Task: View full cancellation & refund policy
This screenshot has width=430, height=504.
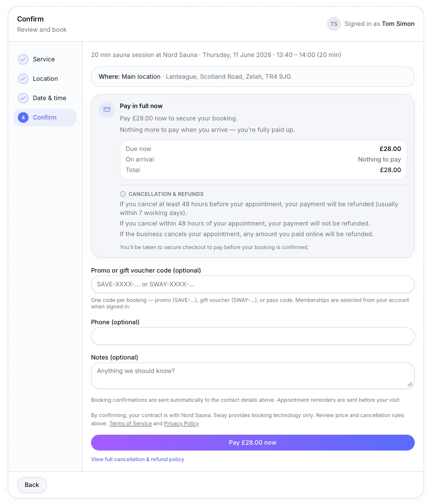Action: (137, 459)
